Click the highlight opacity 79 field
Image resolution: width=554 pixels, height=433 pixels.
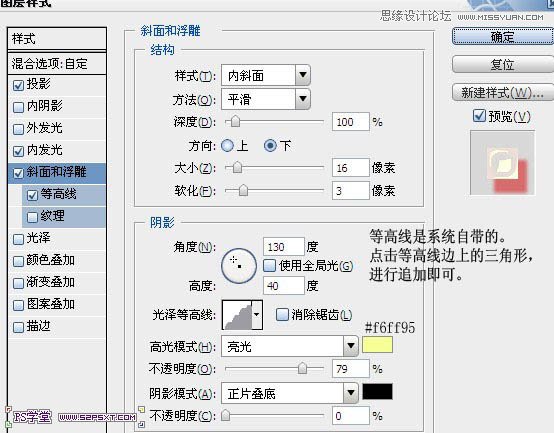point(350,369)
